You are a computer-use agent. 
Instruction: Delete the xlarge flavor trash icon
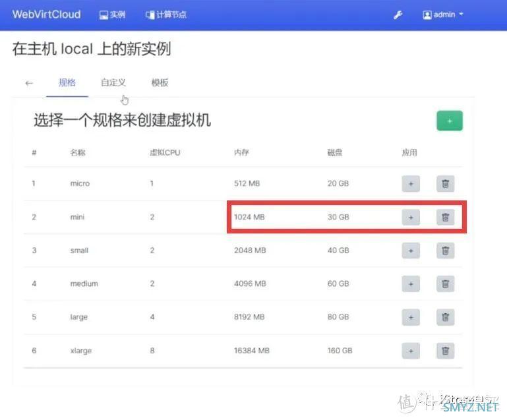tap(445, 351)
